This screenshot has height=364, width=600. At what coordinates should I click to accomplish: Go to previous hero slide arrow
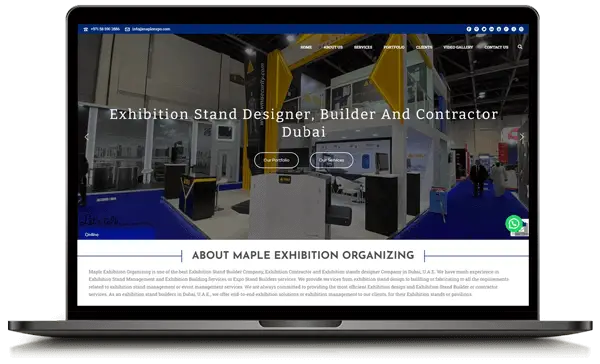(86, 137)
